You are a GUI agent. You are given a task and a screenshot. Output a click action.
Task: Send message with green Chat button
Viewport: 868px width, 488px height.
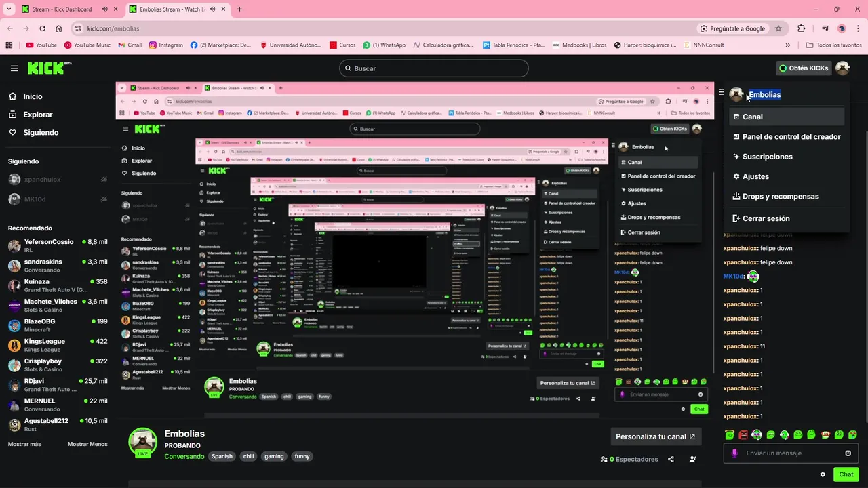click(x=846, y=474)
